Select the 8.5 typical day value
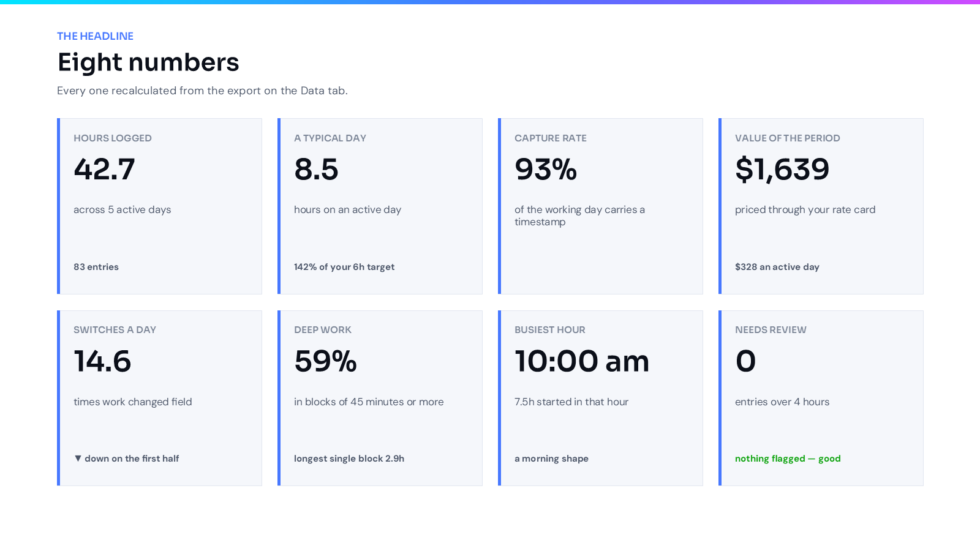Viewport: 980px width, 551px height. tap(316, 170)
